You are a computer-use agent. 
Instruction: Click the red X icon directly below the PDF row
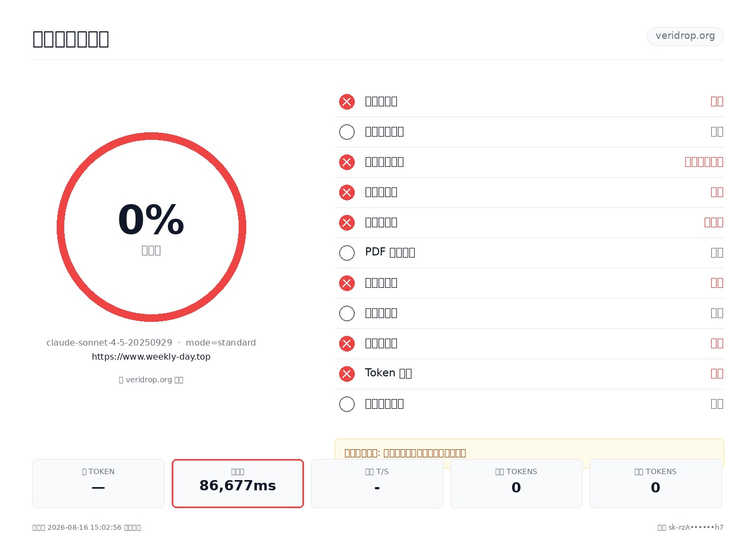(x=347, y=283)
